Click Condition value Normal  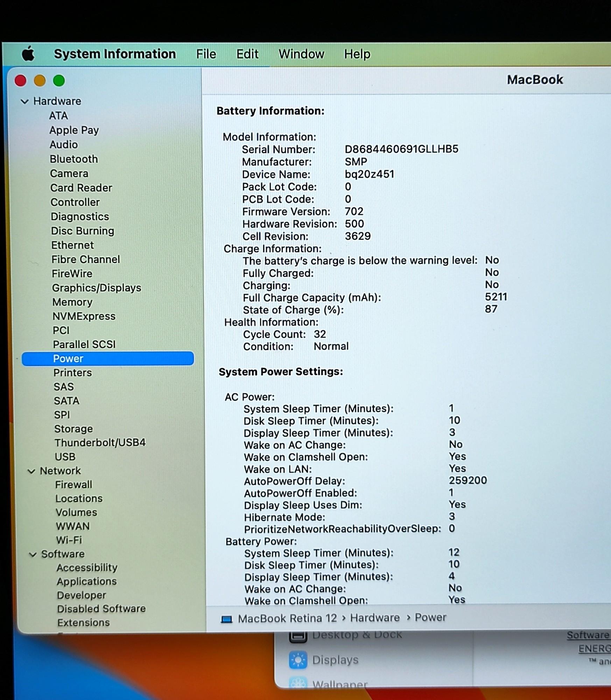pyautogui.click(x=331, y=346)
